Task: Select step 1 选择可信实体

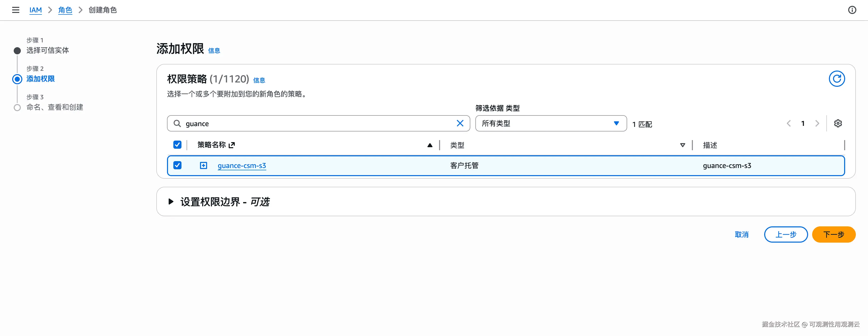Action: click(x=47, y=50)
